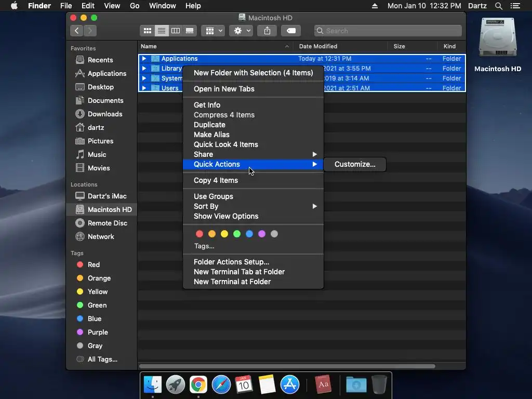Expand the Share submenu
The width and height of the screenshot is (532, 399).
(x=253, y=154)
